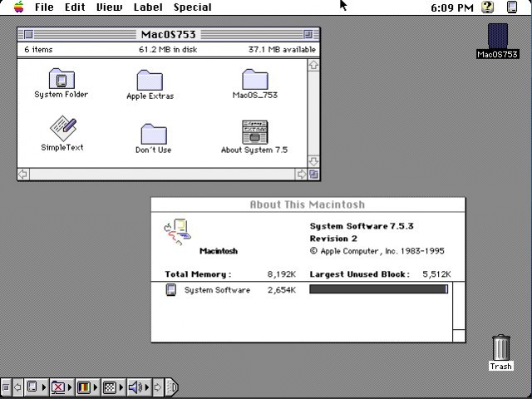Select the MacOS_753 folder icon
The height and width of the screenshot is (399, 532).
255,79
